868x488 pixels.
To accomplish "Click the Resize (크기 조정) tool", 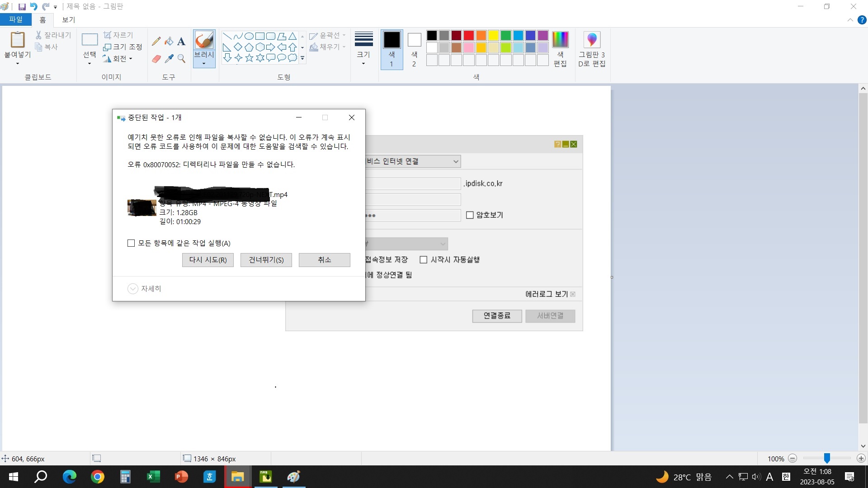I will pos(123,47).
